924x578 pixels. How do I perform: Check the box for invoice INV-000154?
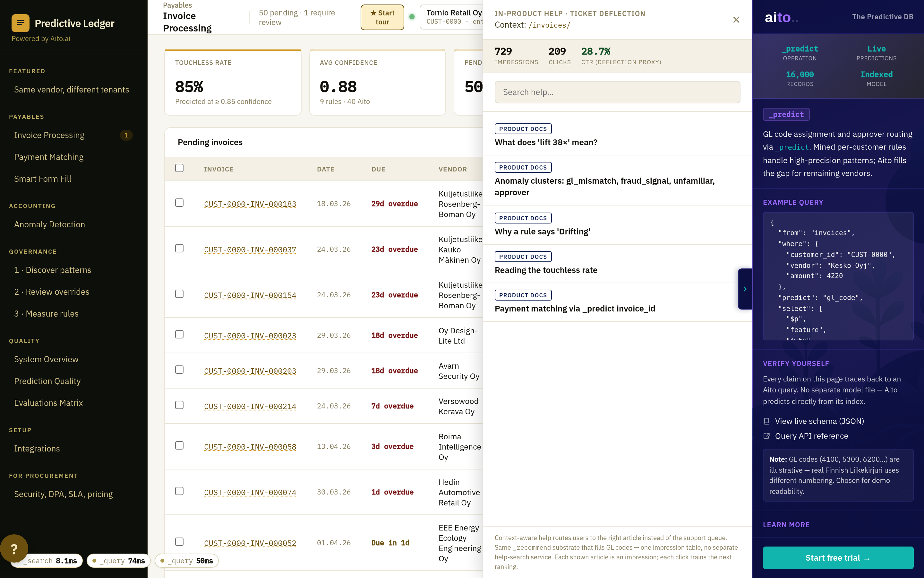[x=179, y=294]
